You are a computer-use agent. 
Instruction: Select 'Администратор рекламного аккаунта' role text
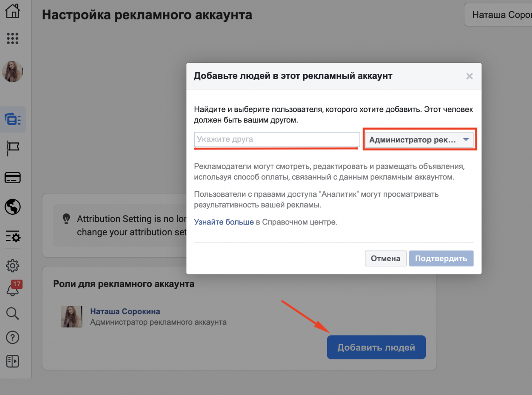tap(158, 322)
